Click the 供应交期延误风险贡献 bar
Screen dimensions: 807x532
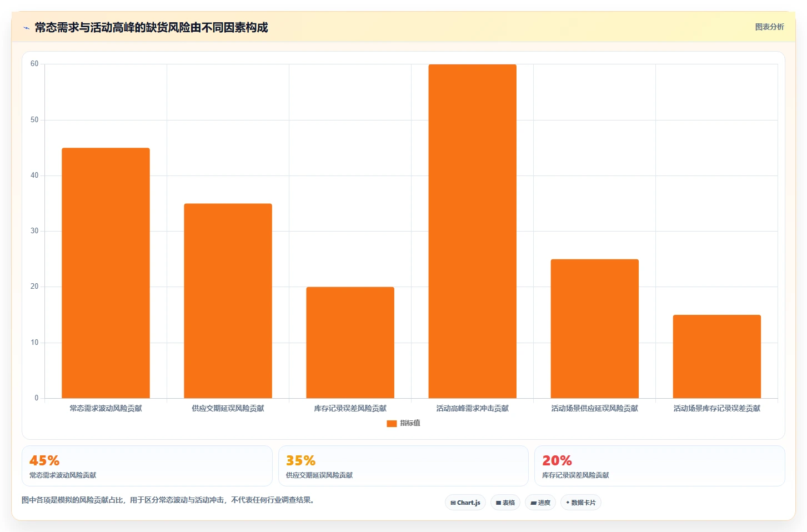tap(228, 300)
